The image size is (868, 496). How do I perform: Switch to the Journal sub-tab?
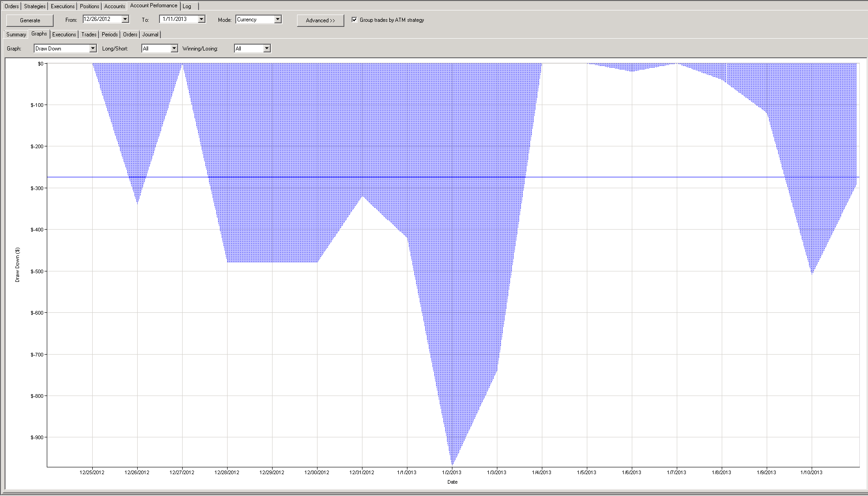[150, 35]
